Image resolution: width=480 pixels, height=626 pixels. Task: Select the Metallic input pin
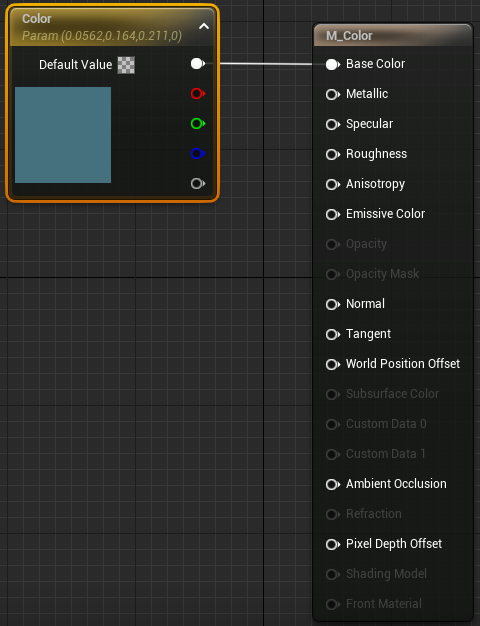[x=333, y=94]
